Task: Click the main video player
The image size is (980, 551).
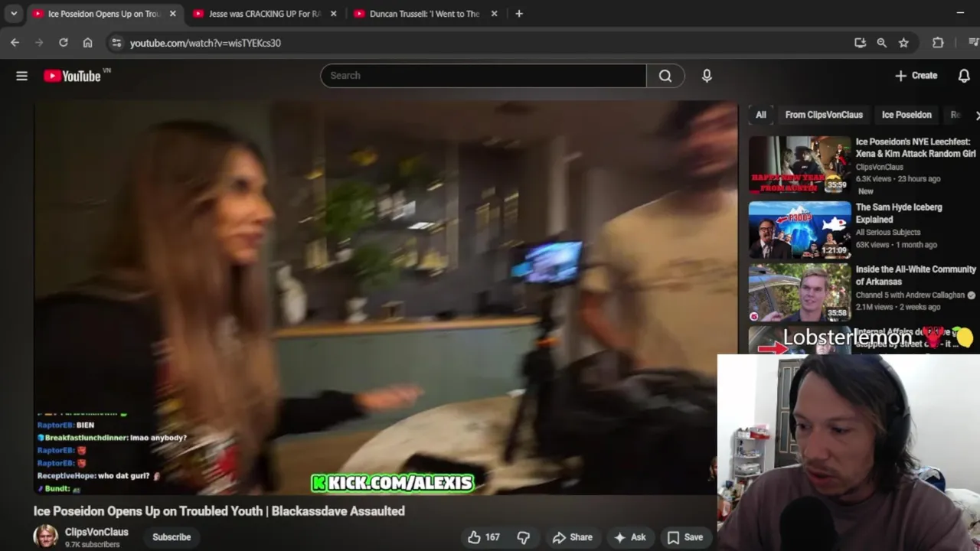Action: [385, 298]
